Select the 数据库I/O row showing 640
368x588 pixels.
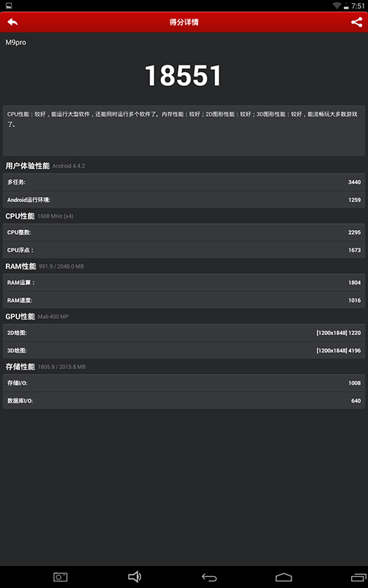(184, 401)
